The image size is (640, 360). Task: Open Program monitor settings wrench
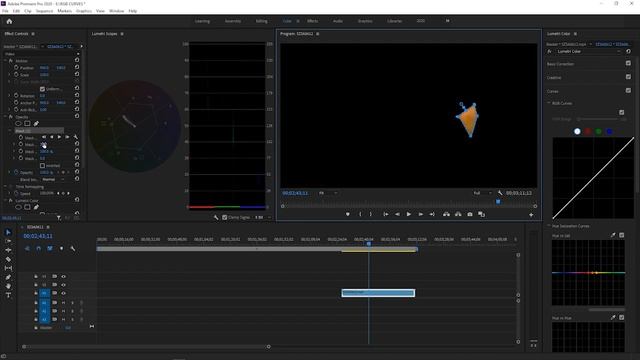point(500,193)
